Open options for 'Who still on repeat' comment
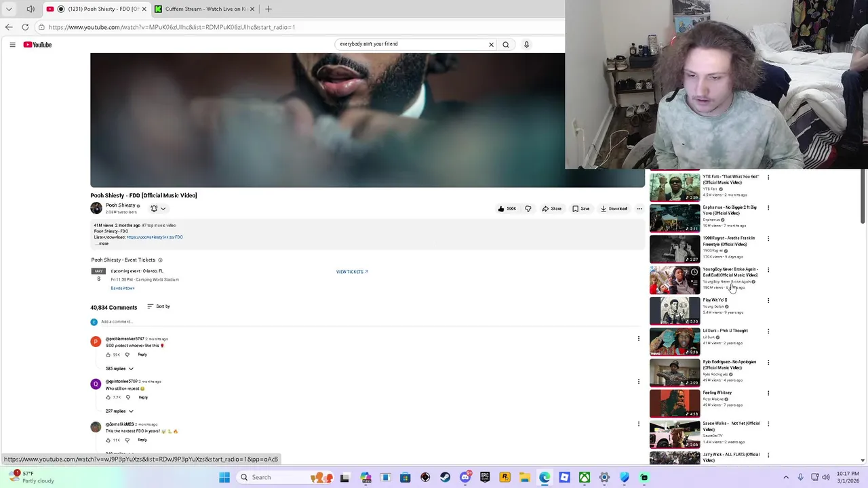The width and height of the screenshot is (868, 488). pyautogui.click(x=638, y=382)
